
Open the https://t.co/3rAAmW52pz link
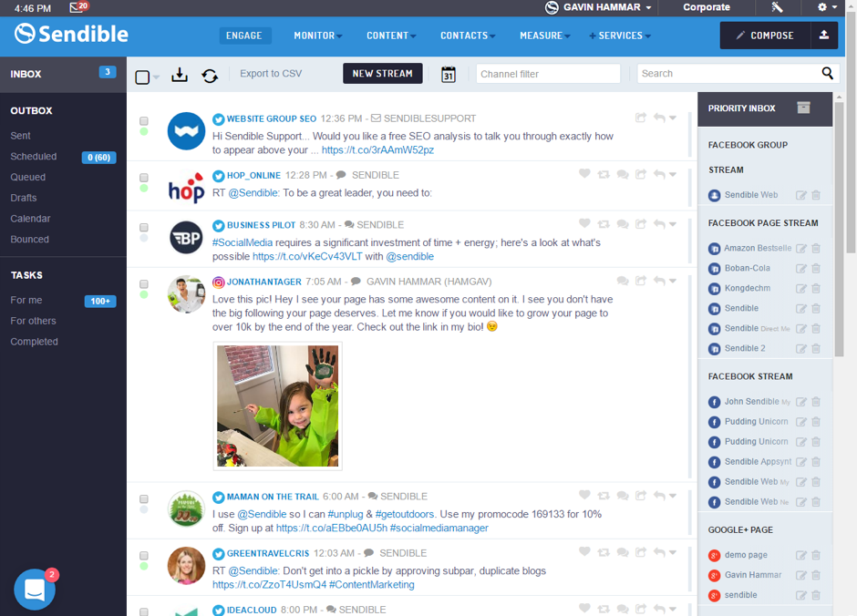[x=377, y=150]
